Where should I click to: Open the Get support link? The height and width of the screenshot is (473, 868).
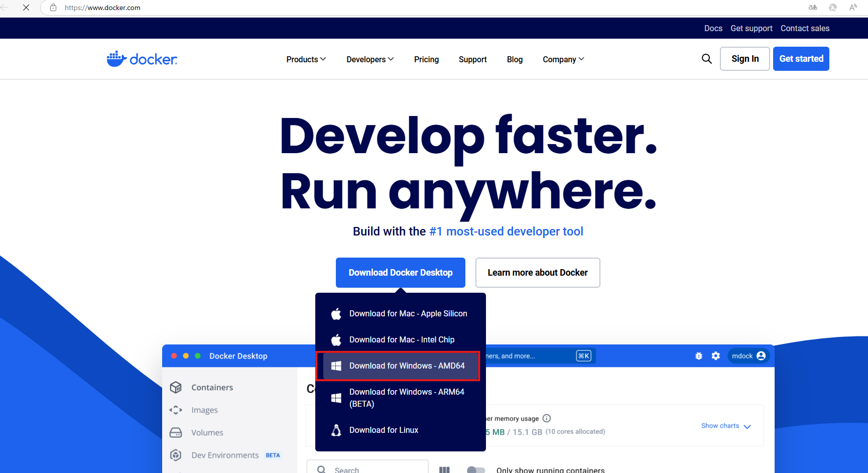coord(752,29)
